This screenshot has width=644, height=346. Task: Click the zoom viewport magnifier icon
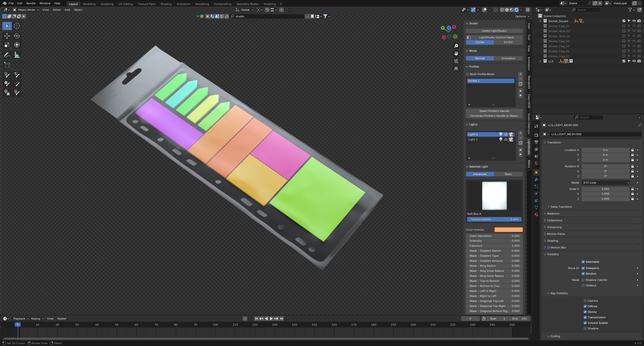[456, 46]
